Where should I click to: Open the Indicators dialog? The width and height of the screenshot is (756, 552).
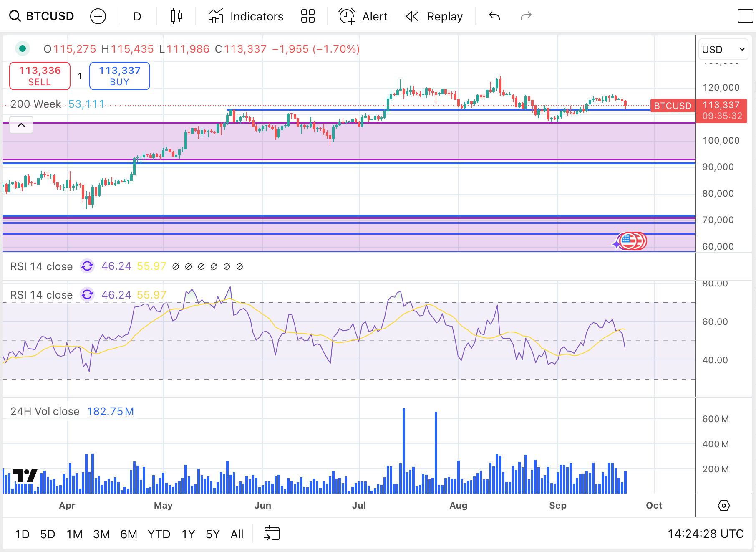[x=246, y=16]
